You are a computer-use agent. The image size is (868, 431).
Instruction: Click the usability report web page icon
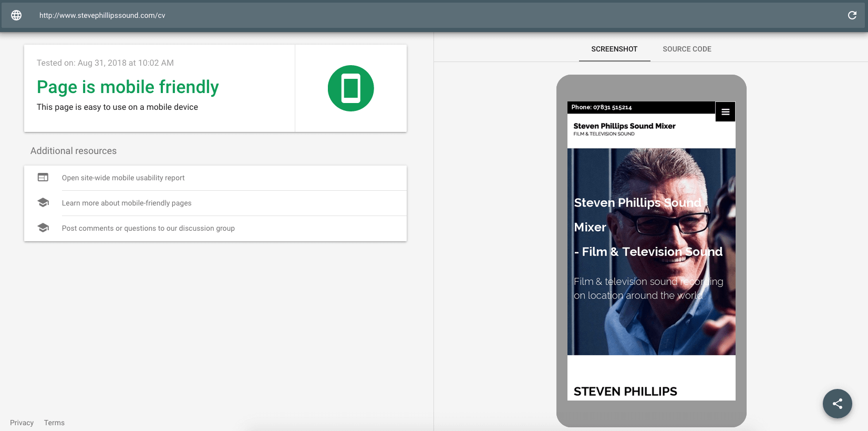pos(43,178)
